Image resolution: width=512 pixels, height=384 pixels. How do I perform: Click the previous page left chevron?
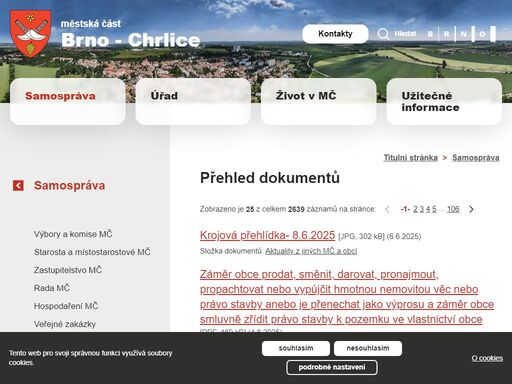click(387, 209)
